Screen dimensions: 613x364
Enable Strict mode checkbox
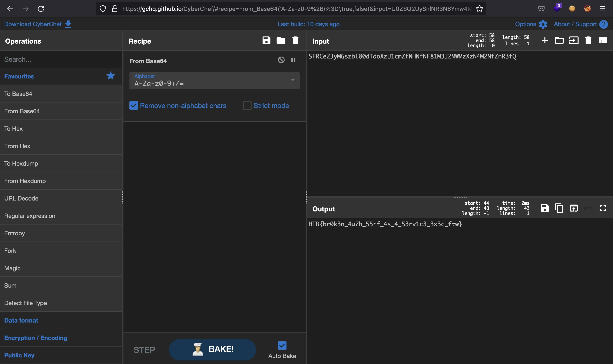247,106
